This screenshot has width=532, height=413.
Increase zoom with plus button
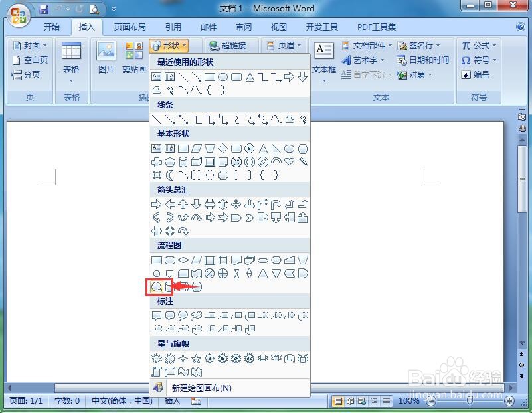(509, 401)
